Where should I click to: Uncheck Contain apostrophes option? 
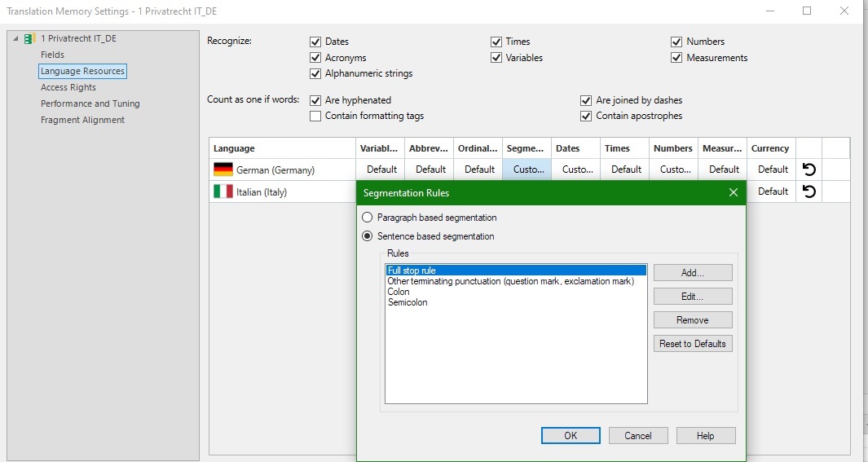pos(586,116)
